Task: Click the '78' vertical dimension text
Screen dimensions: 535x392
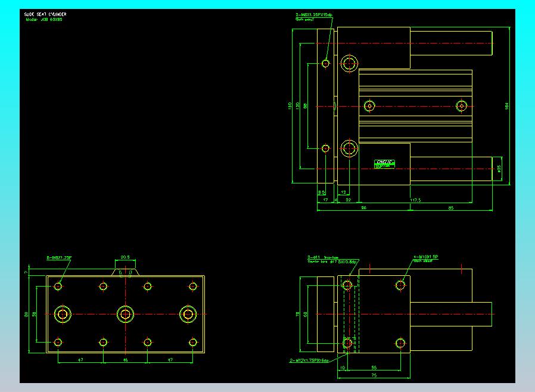Action: point(297,314)
